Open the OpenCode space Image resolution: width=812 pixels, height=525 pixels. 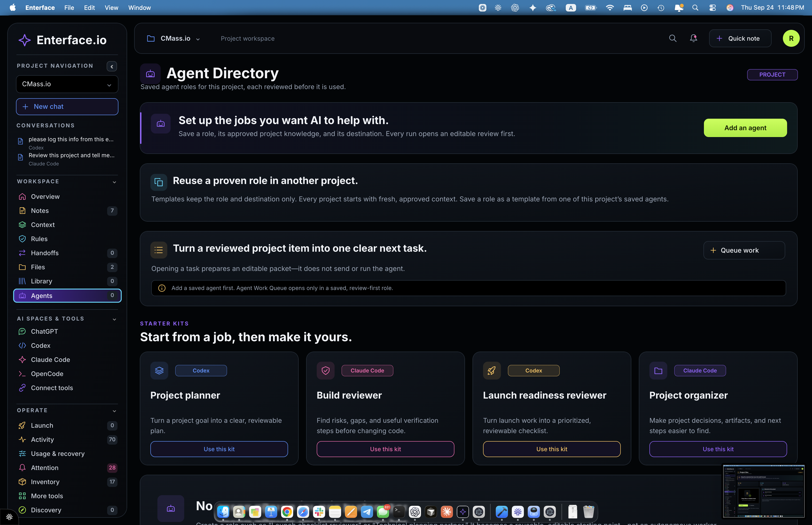(x=67, y=374)
